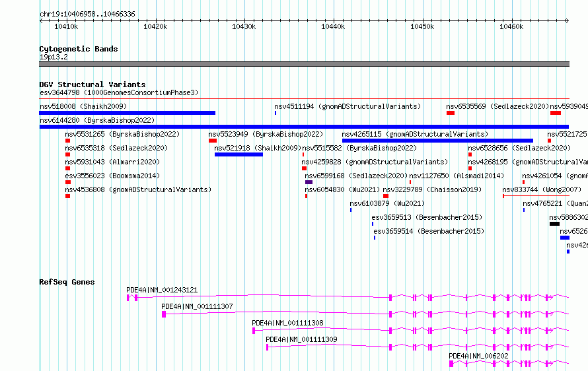Open the PDE4A|NM_001243121 transcript label
Viewport: 588px width, 371px height.
coord(162,290)
